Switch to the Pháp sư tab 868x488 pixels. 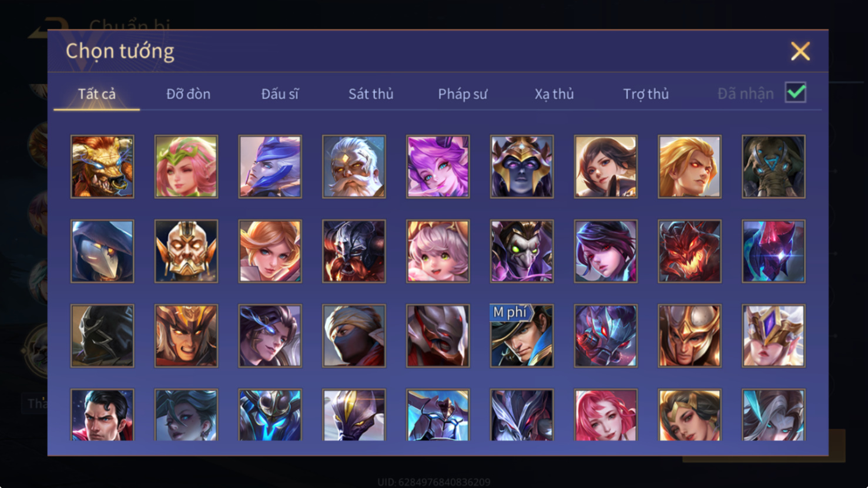click(463, 94)
